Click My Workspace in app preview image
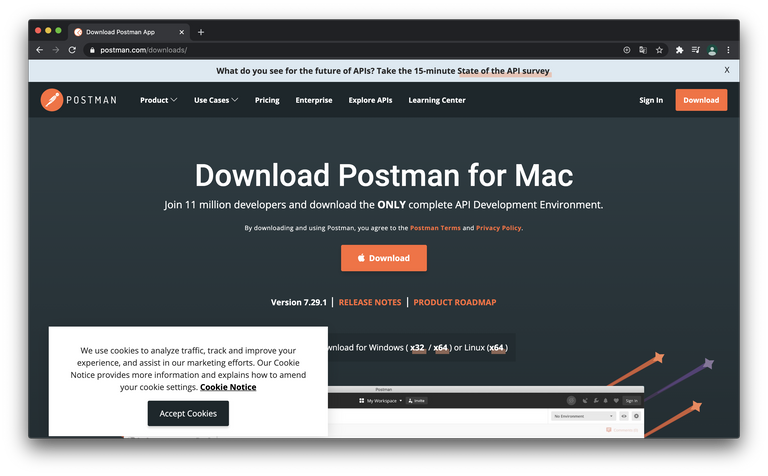The height and width of the screenshot is (476, 768). 381,401
